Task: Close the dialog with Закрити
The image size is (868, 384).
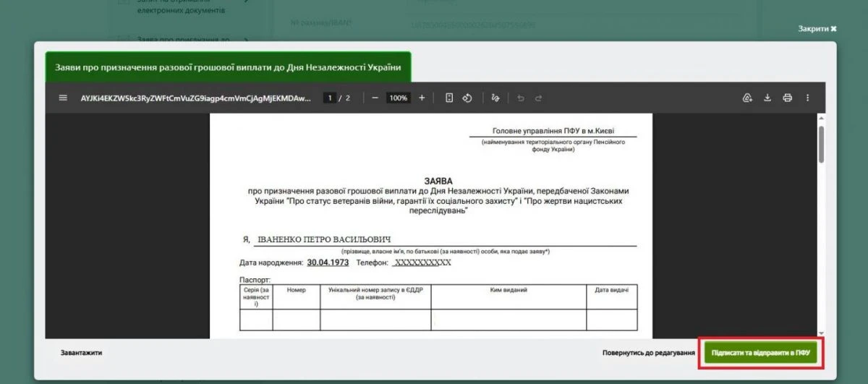Action: tap(817, 29)
